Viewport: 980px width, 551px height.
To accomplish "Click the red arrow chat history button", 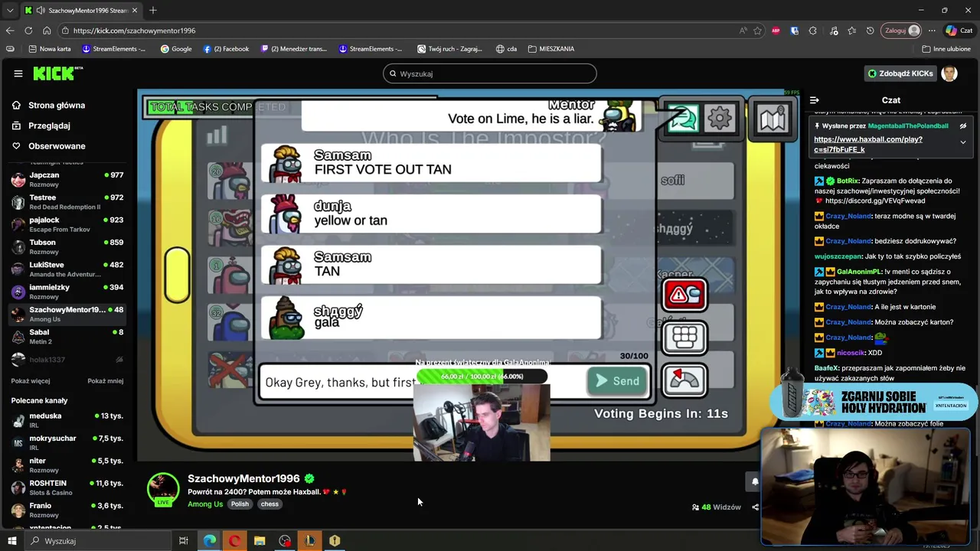I will [x=684, y=380].
